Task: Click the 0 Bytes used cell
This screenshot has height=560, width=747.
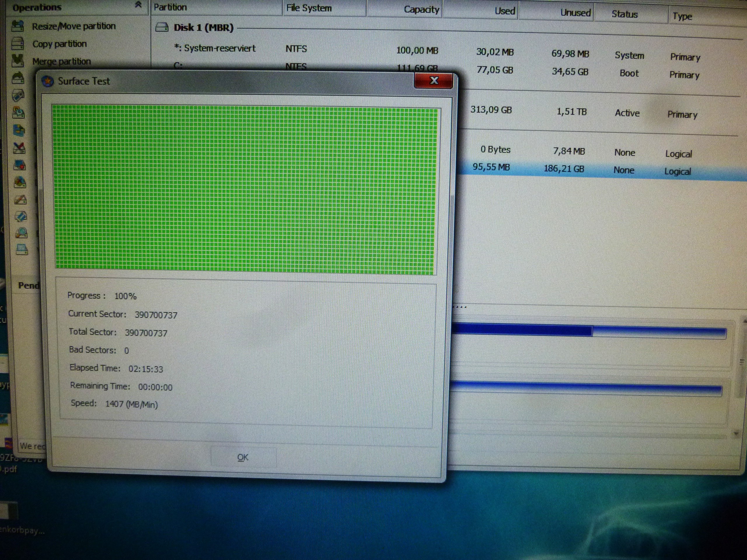Action: pyautogui.click(x=495, y=150)
